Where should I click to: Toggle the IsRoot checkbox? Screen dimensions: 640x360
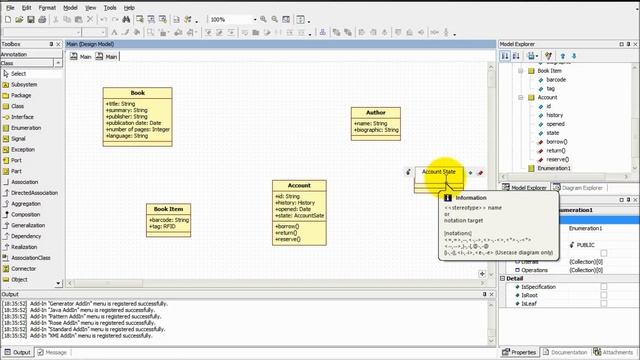[604, 295]
